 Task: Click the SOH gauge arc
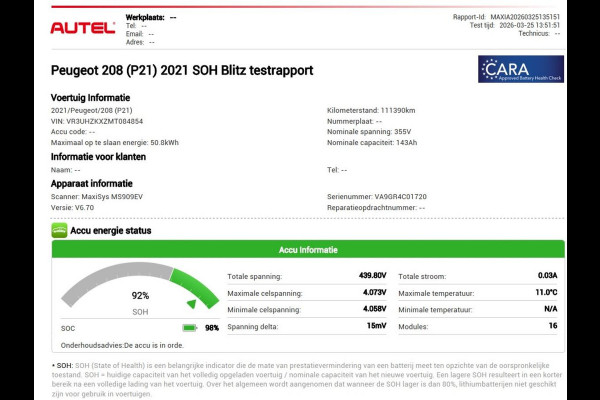[140, 284]
